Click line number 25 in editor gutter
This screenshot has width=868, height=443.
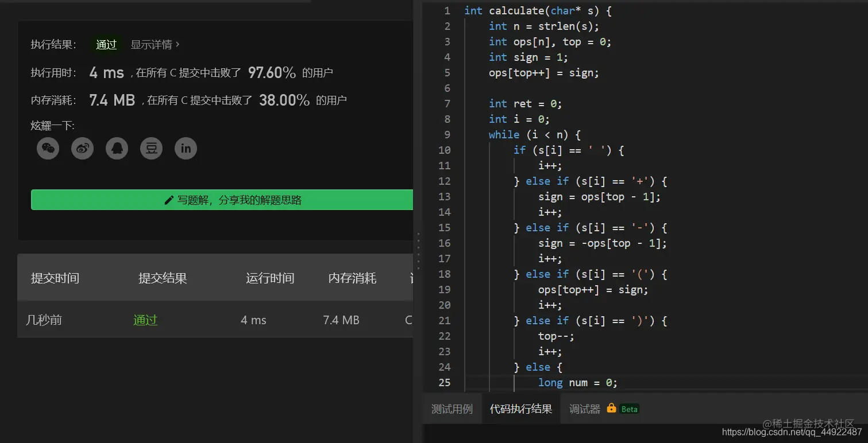point(445,382)
